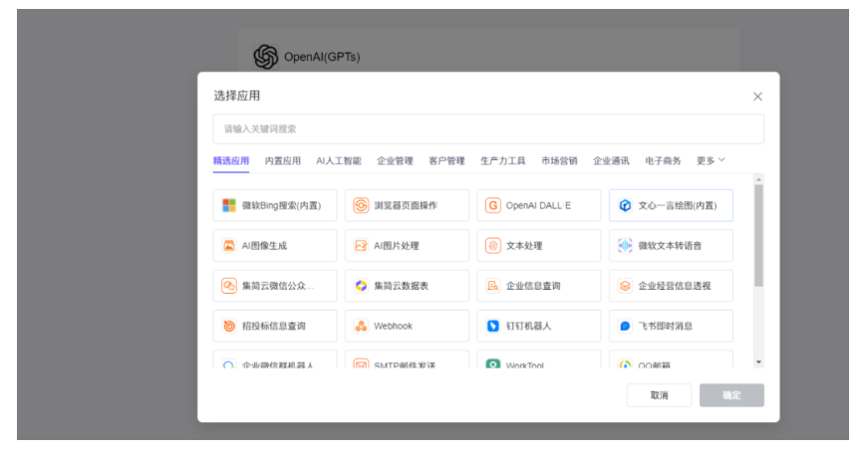Switch to the AI人工智能 tab
Image resolution: width=868 pixels, height=455 pixels.
(338, 161)
